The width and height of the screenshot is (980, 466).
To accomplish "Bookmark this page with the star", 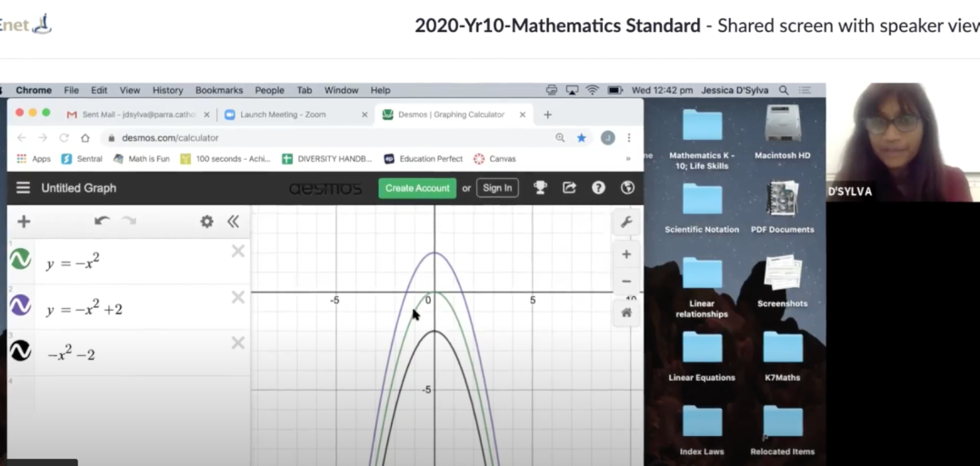I will [x=581, y=137].
